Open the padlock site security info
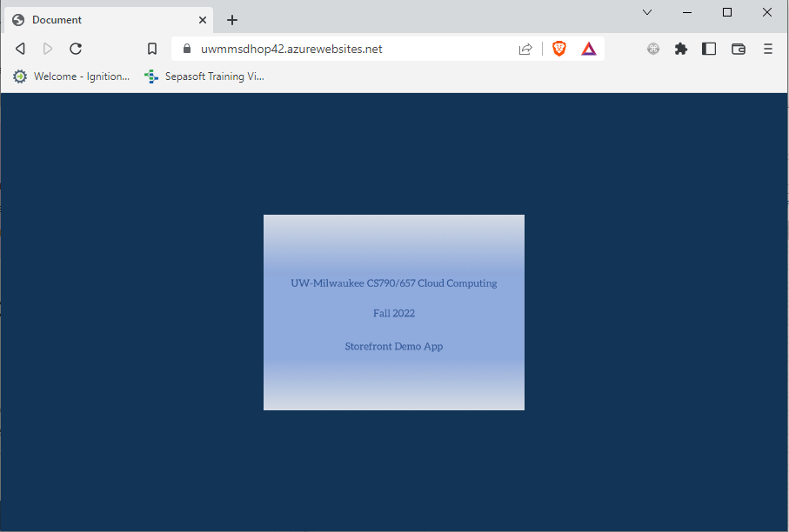This screenshot has width=789, height=532. coord(187,49)
